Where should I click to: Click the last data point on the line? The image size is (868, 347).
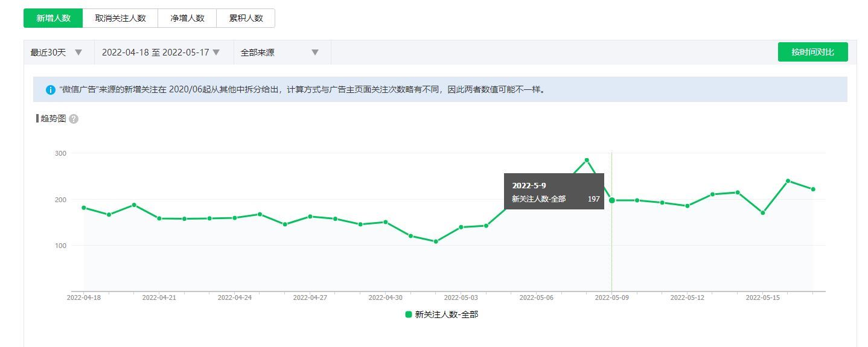813,189
